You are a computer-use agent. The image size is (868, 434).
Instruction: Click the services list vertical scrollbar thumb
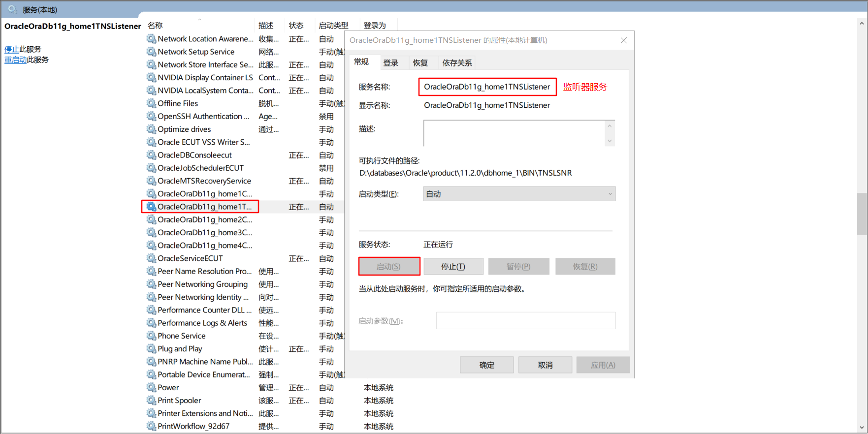click(862, 214)
